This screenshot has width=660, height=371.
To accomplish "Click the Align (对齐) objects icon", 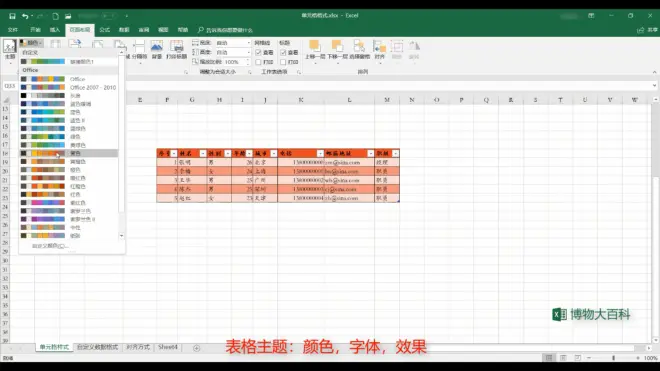I will [x=380, y=50].
